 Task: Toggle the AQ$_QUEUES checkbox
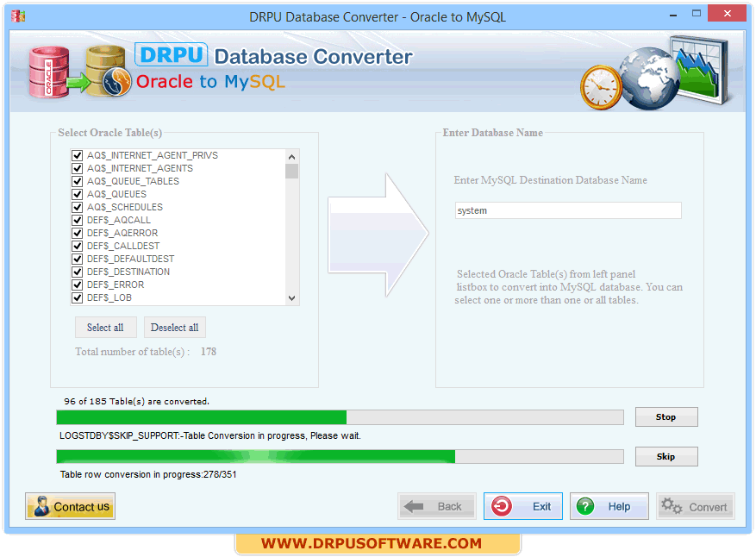[x=77, y=194]
